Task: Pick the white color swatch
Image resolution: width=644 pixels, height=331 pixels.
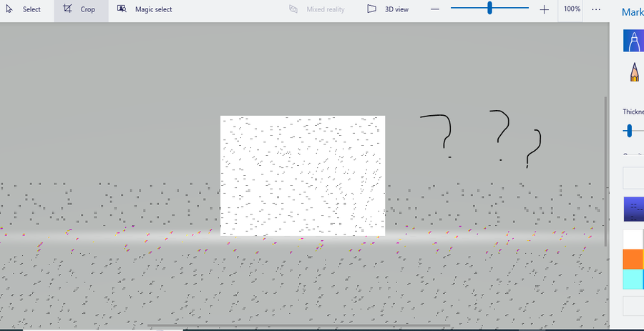Action: [633, 239]
